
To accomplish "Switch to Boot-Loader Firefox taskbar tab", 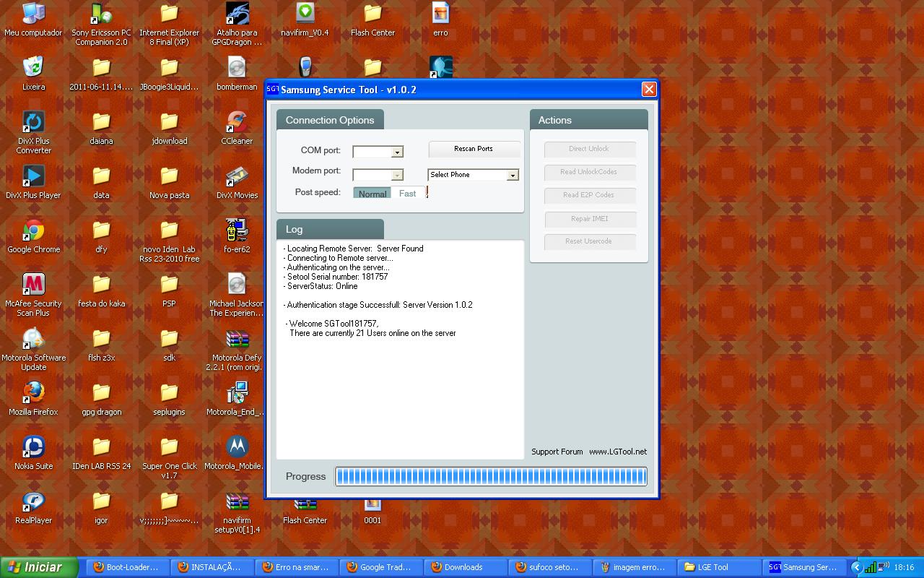I will coord(128,567).
